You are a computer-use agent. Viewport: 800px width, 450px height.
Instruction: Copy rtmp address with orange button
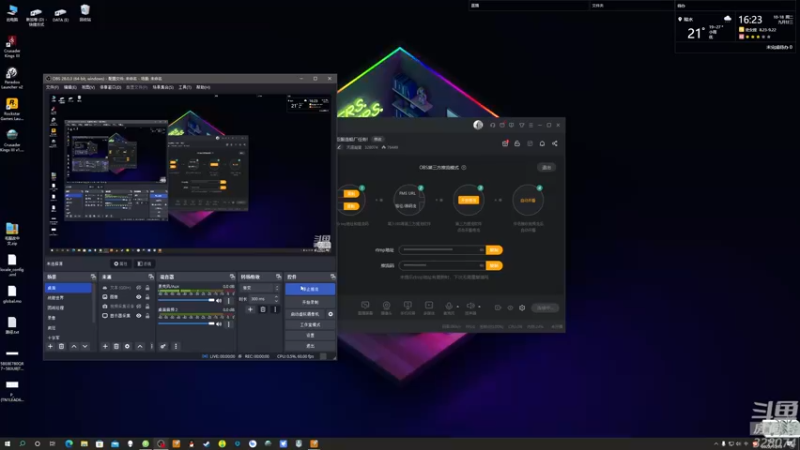tap(494, 250)
